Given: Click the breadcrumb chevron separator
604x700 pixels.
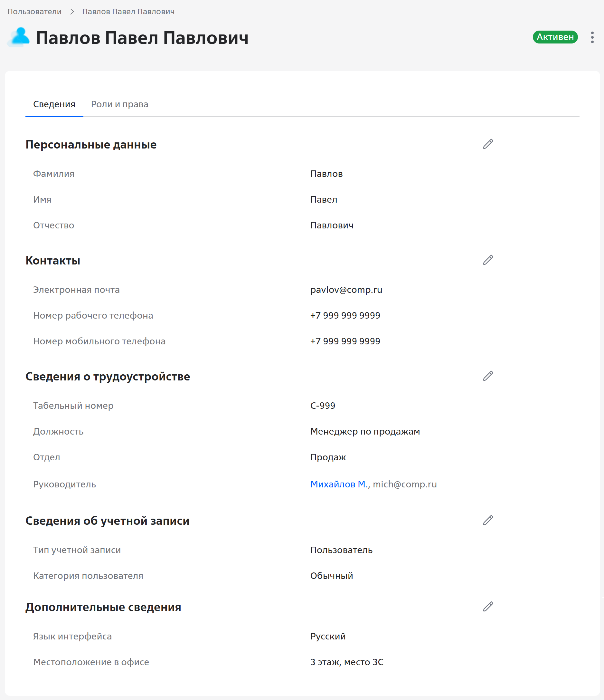Looking at the screenshot, I should (x=72, y=12).
